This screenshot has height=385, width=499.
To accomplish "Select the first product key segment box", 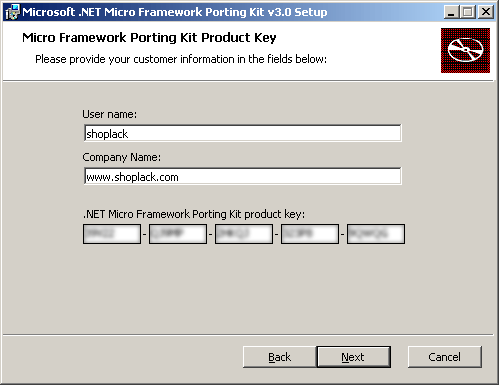I will 112,234.
